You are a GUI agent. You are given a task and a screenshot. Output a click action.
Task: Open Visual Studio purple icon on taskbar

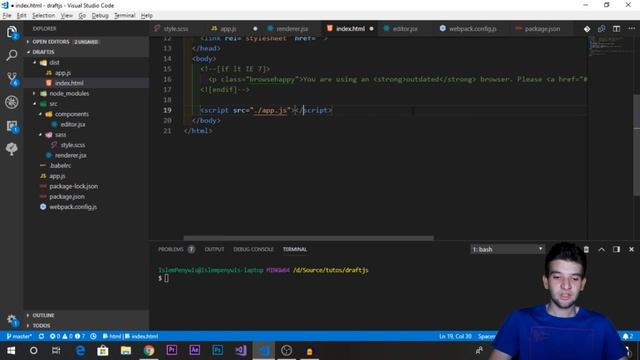(x=241, y=350)
